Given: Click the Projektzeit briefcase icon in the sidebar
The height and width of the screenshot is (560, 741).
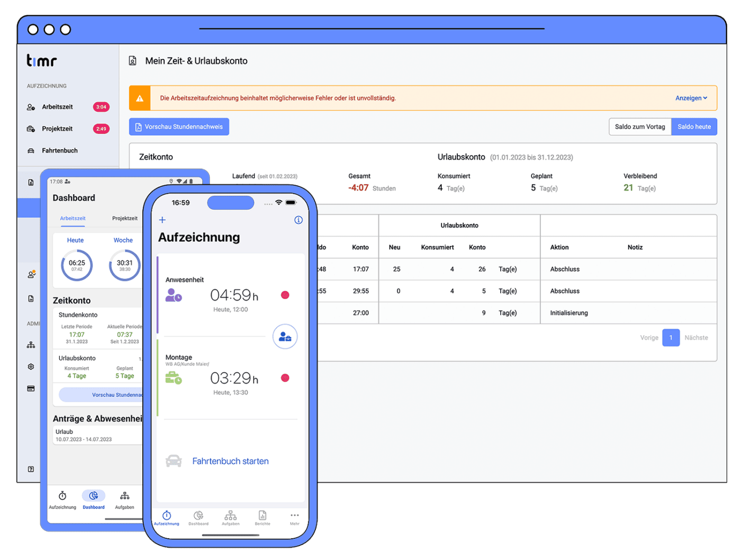Looking at the screenshot, I should click(x=31, y=129).
